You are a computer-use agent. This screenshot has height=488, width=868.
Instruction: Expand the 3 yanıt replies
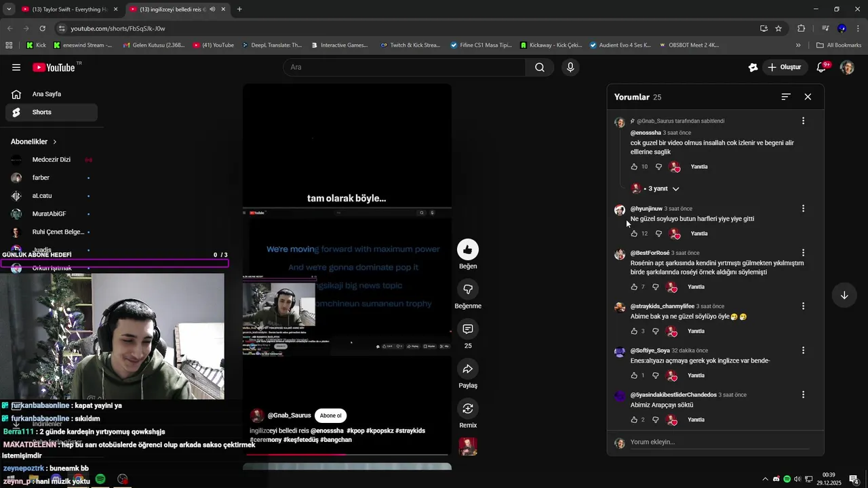(x=656, y=188)
